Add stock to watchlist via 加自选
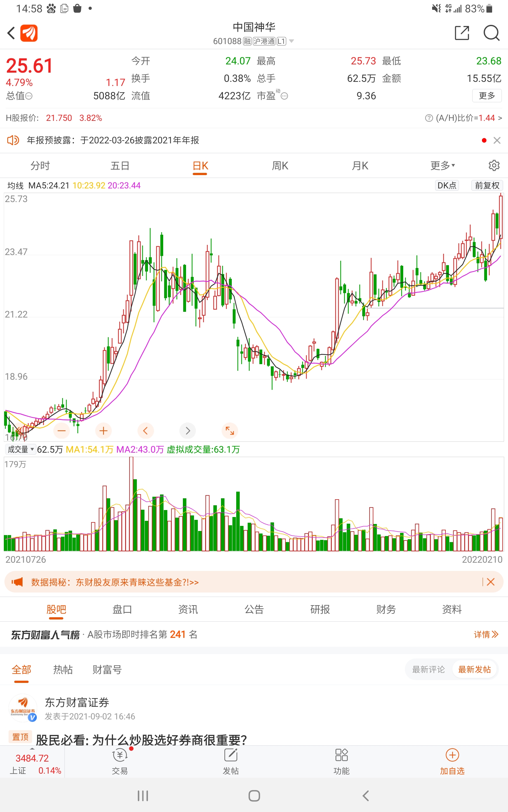The height and width of the screenshot is (812, 508). [452, 762]
